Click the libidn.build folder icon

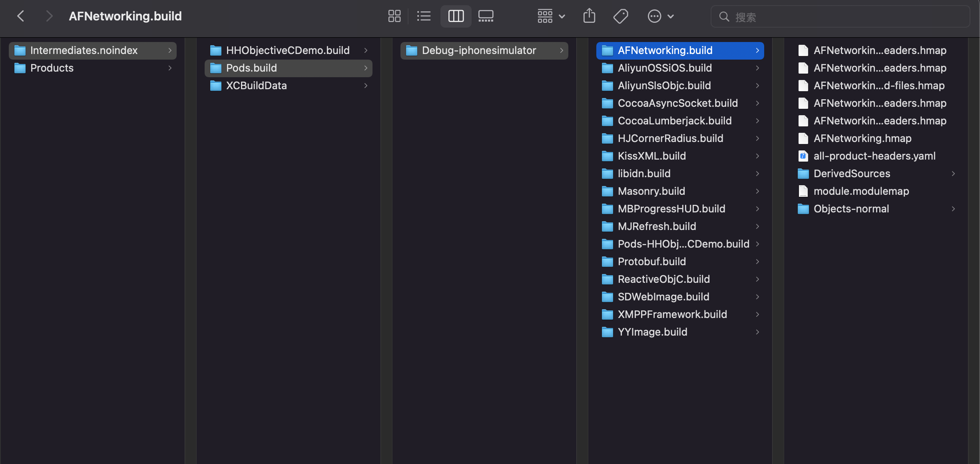pyautogui.click(x=608, y=174)
